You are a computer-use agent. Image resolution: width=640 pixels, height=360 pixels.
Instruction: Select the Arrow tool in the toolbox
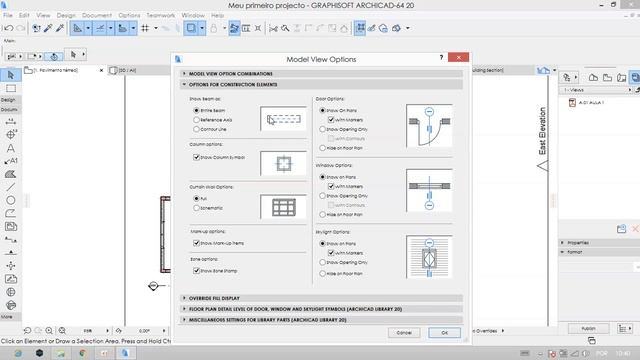[11, 75]
